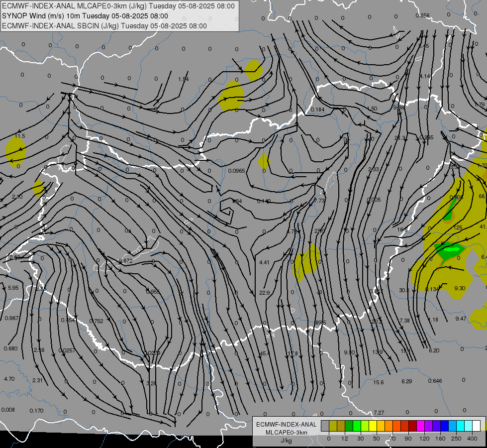Click map value 4.14

click(x=425, y=76)
